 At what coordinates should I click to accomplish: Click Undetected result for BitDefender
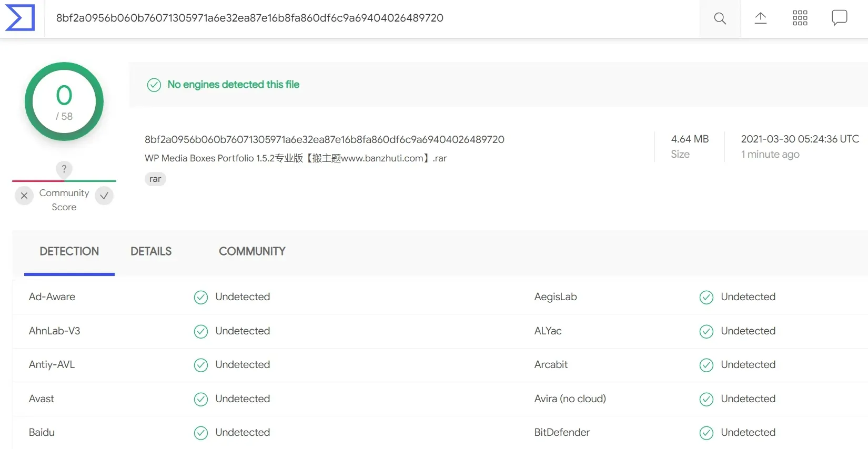(x=748, y=432)
